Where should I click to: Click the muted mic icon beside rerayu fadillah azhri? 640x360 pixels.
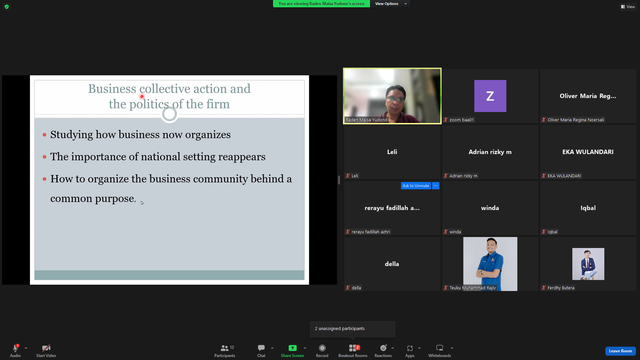click(348, 232)
